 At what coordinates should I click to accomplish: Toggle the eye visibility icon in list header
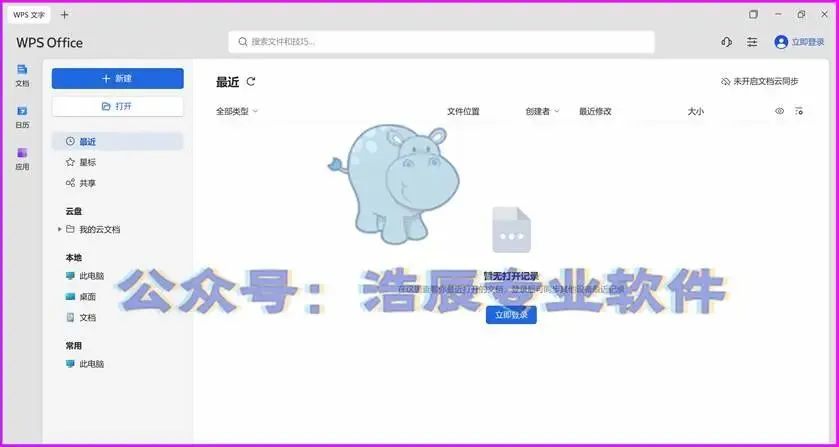pyautogui.click(x=780, y=111)
